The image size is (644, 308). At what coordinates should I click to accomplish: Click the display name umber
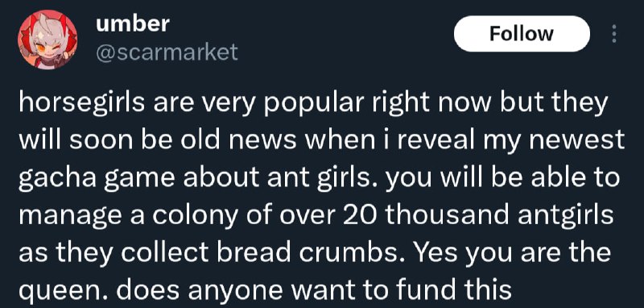132,24
